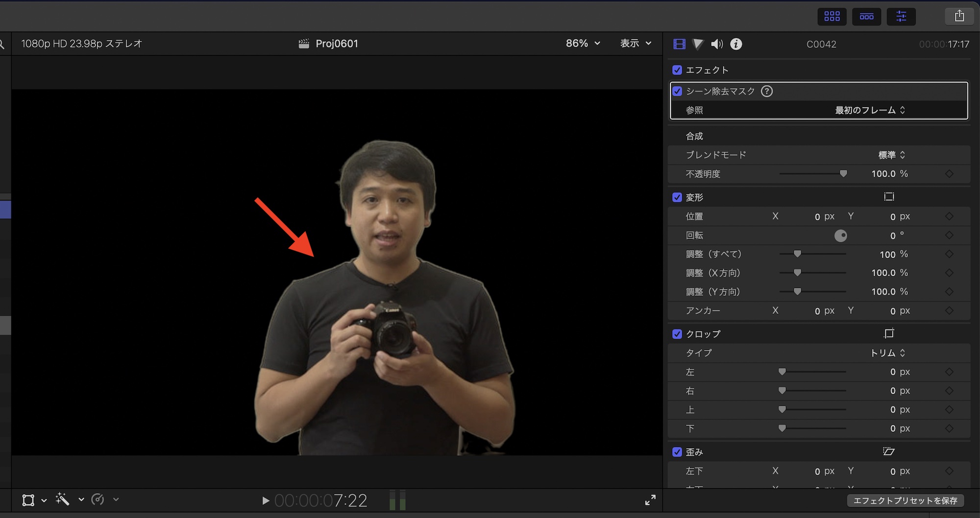Click the help icon beside シーン除去マスク

767,91
